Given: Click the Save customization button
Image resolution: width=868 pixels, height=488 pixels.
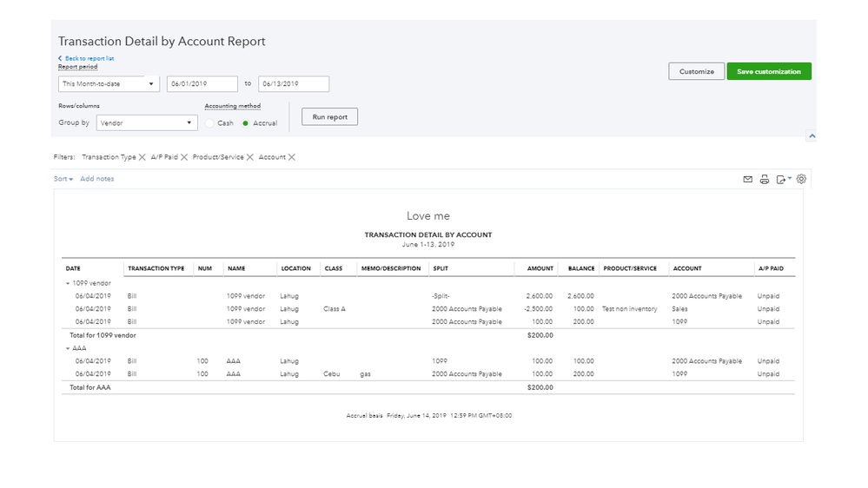Looking at the screenshot, I should click(769, 71).
